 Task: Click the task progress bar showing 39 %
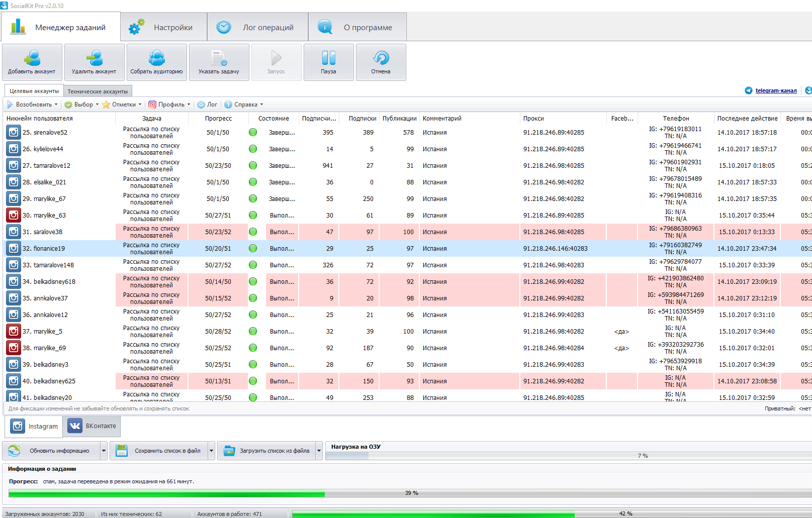tap(410, 493)
